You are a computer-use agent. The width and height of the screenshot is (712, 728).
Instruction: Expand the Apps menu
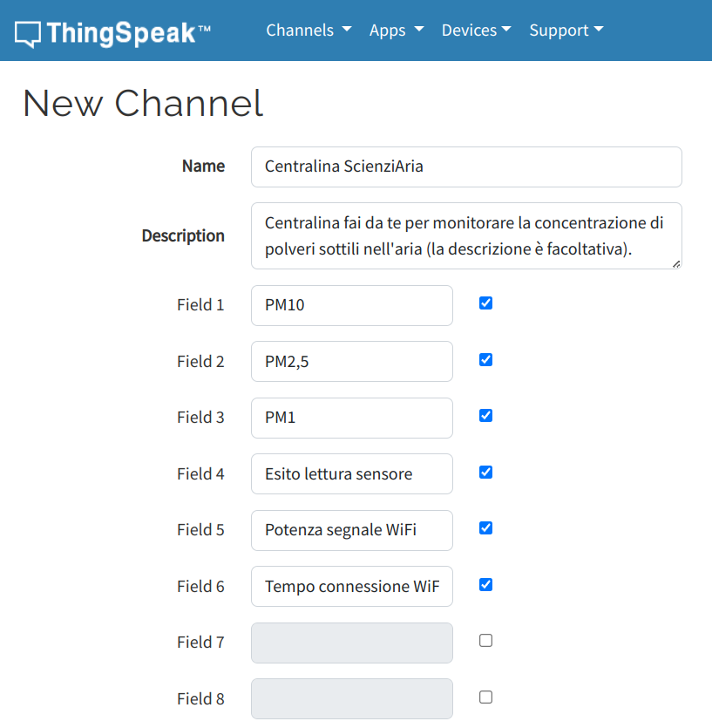397,31
